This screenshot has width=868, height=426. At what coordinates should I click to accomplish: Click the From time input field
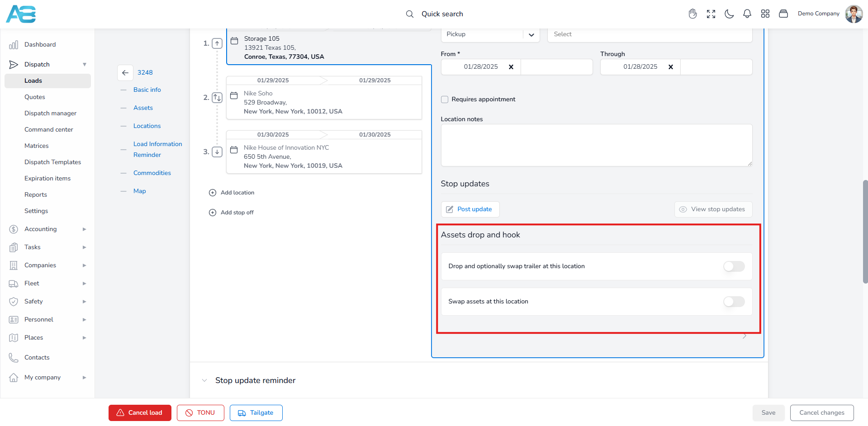click(556, 67)
